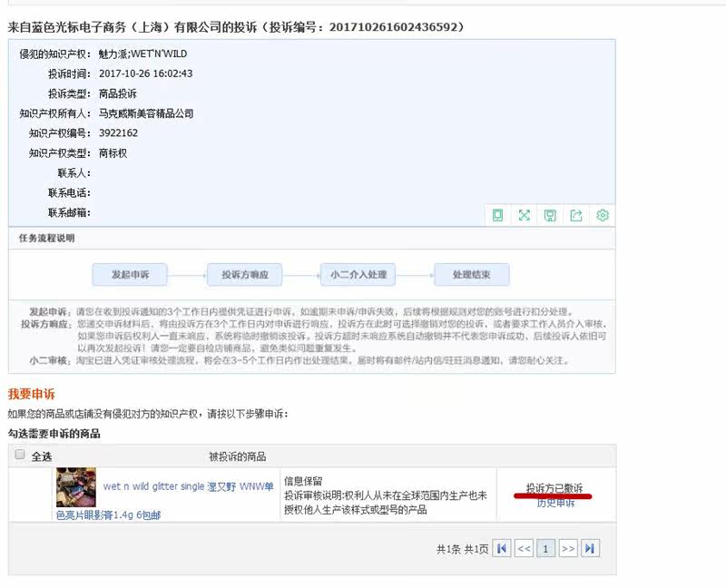Click the trademark number 3922162
This screenshot has height=588, width=726.
(x=119, y=133)
